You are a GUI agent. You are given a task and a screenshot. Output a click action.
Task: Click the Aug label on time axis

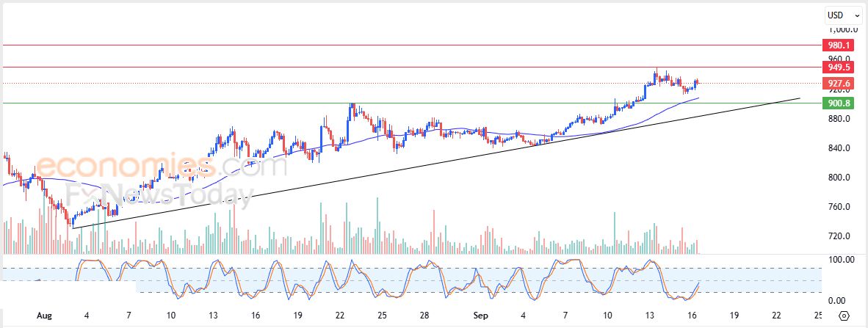(x=44, y=316)
